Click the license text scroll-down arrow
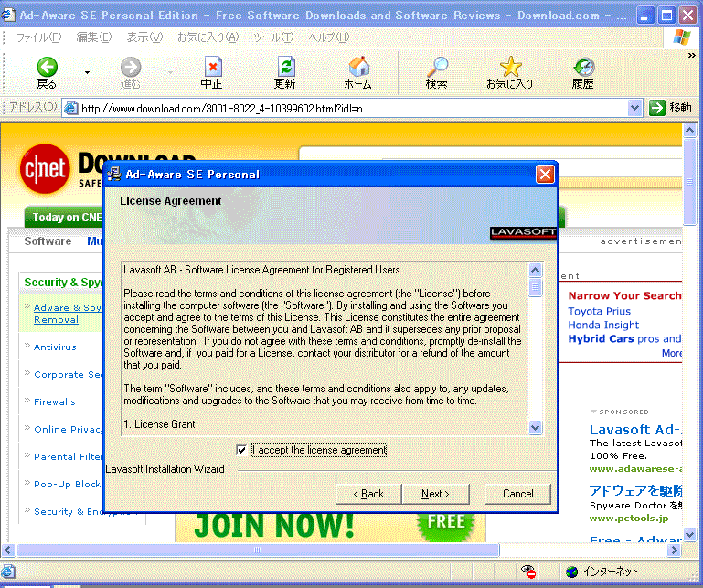 [535, 427]
